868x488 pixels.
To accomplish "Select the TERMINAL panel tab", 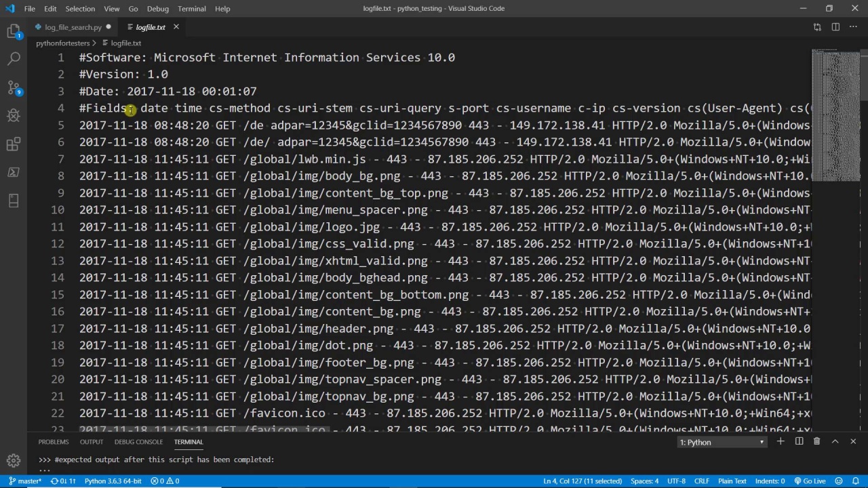I will click(189, 442).
